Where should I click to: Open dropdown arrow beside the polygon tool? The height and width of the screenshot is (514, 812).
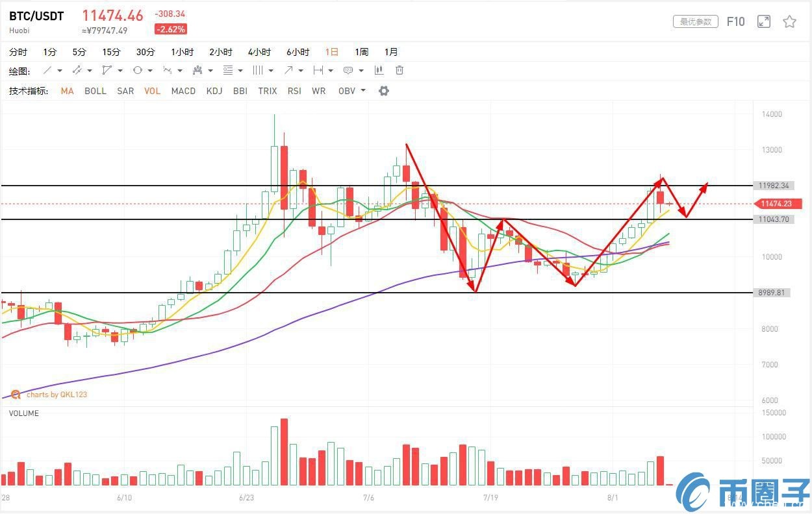coord(120,71)
